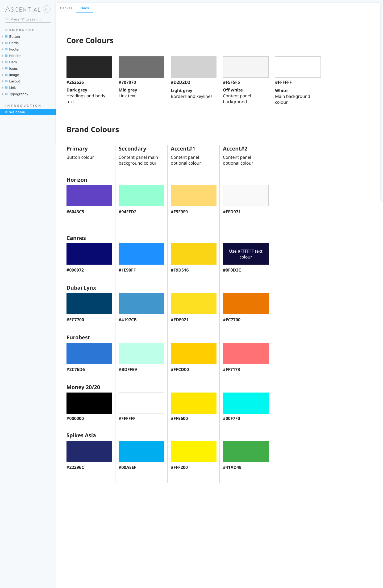Switch to the Canvas tab
Screen dimensions: 383x588
[66, 8]
